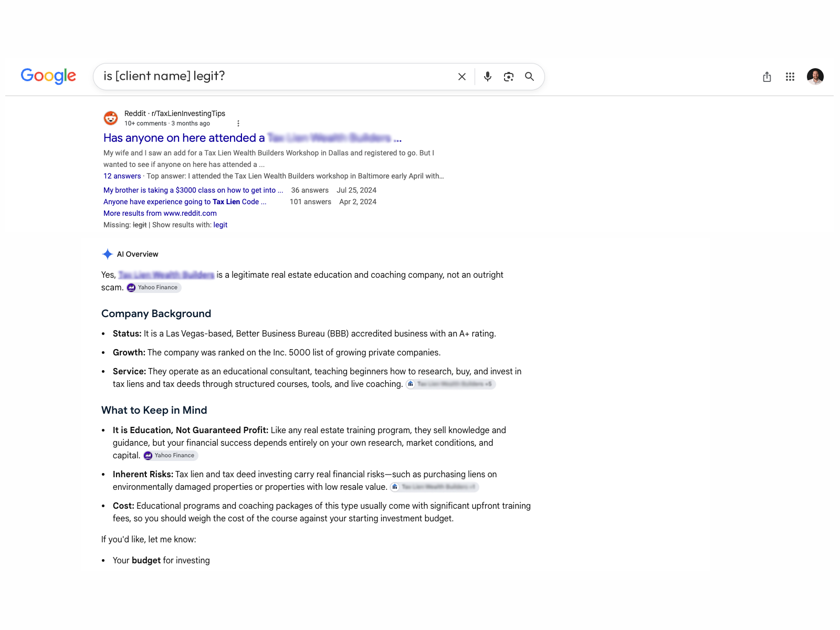Open the three-dot menu on Reddit result
Image resolution: width=840 pixels, height=630 pixels.
(238, 123)
